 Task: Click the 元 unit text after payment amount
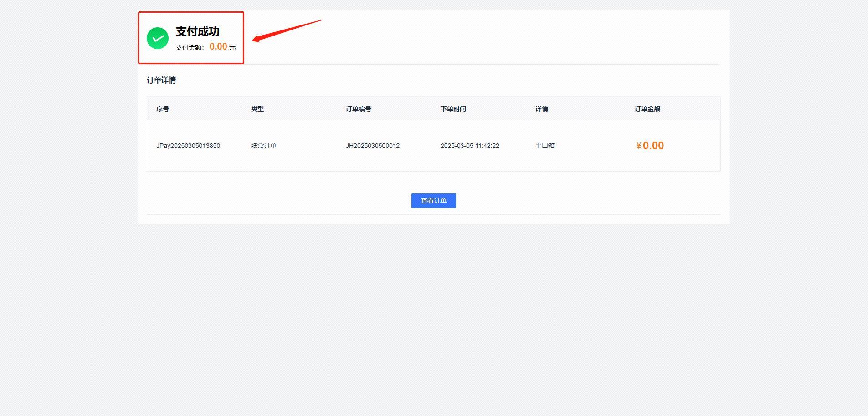coord(232,47)
